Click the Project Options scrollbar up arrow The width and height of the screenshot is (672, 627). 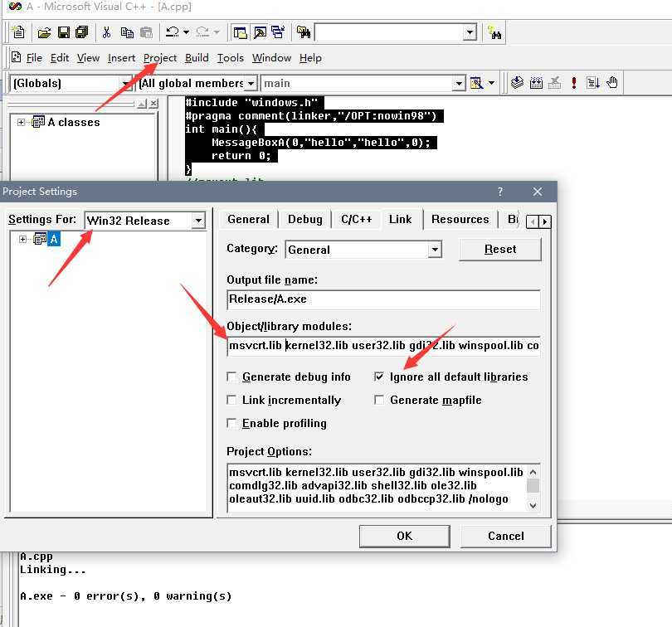tap(533, 472)
